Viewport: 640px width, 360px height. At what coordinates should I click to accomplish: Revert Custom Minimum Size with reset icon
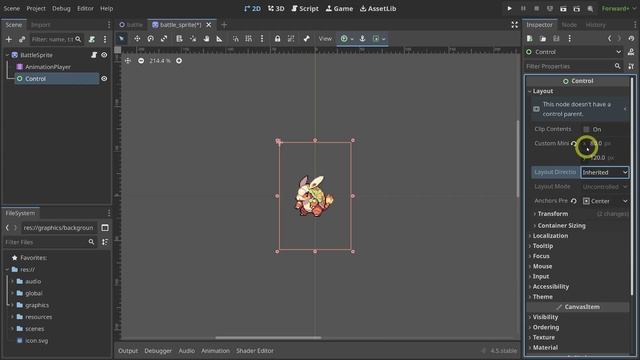point(574,143)
